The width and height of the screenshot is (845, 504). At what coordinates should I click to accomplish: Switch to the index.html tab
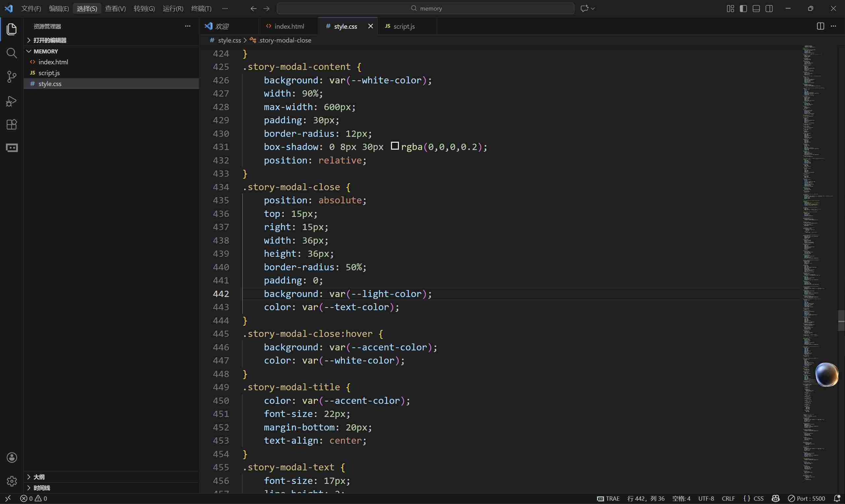(x=289, y=26)
